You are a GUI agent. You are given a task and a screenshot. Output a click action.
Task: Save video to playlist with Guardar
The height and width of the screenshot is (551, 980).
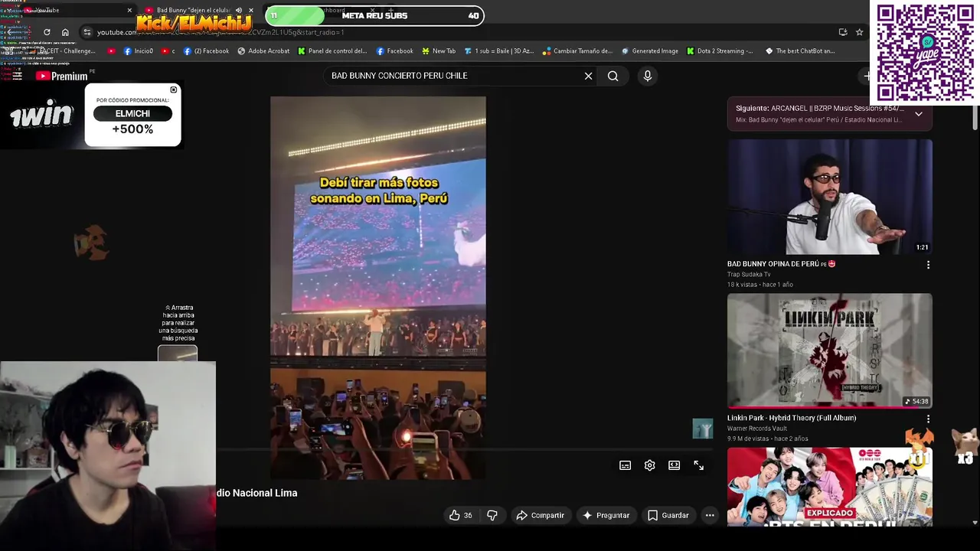[x=668, y=515]
